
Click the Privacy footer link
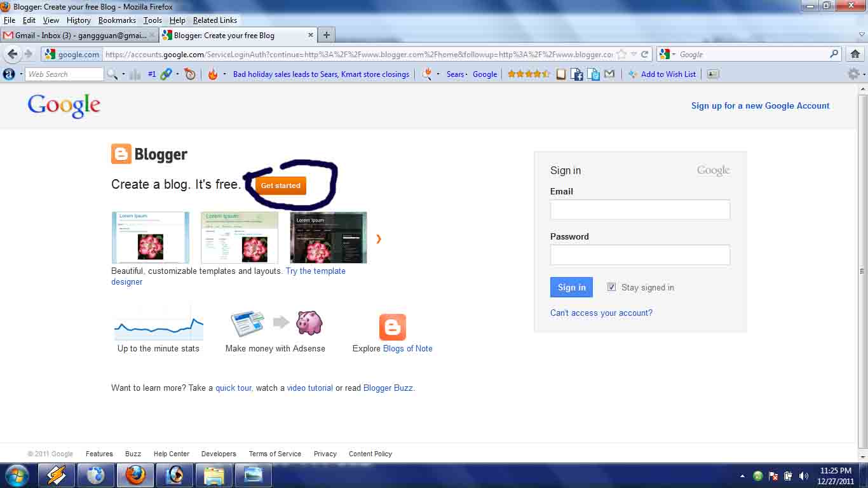coord(325,454)
